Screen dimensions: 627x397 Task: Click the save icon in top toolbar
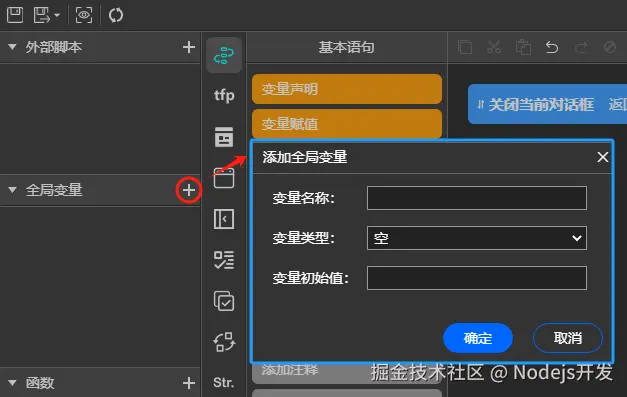click(15, 15)
